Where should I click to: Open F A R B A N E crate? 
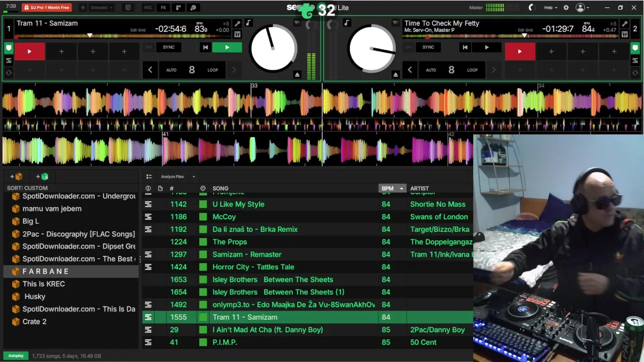(x=70, y=271)
